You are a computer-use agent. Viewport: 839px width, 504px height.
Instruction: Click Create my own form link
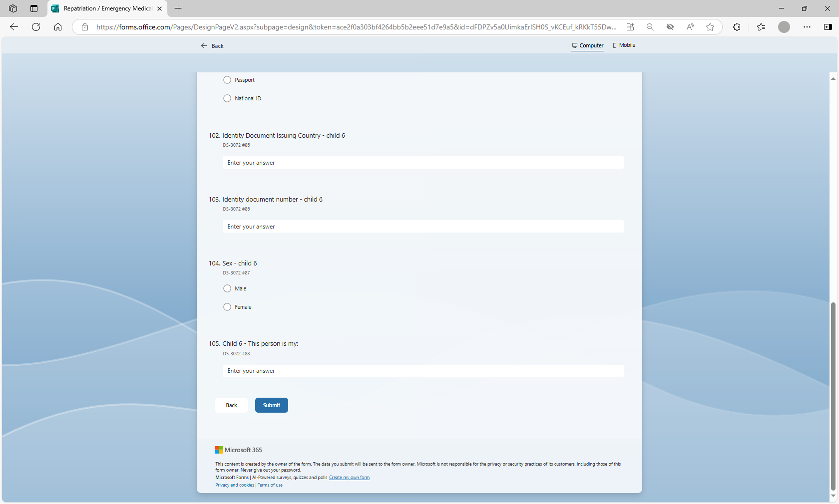pyautogui.click(x=349, y=478)
